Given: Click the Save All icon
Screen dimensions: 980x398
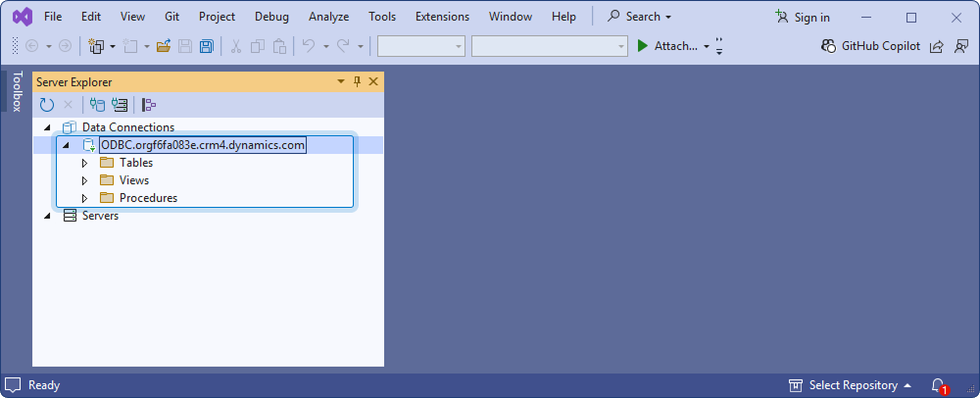Looking at the screenshot, I should coord(206,46).
